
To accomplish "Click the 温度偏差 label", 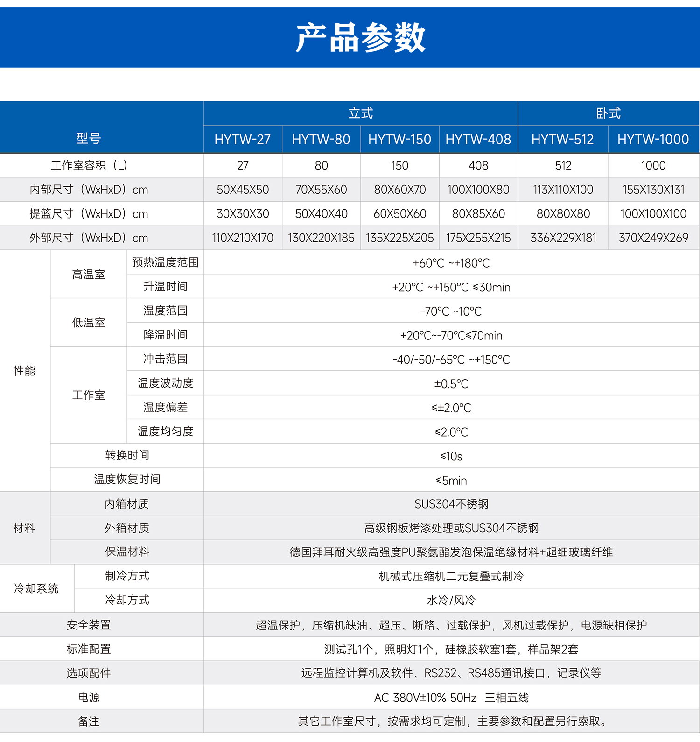I will point(165,407).
